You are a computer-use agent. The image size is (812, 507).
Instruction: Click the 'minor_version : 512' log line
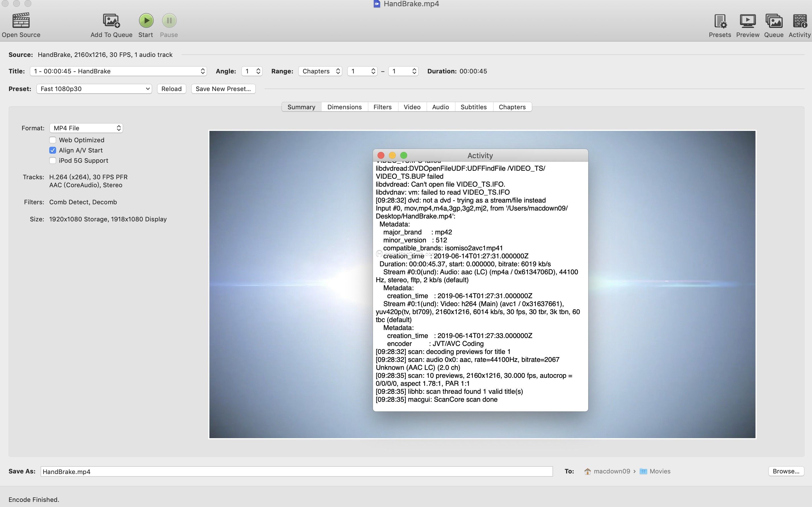(415, 240)
